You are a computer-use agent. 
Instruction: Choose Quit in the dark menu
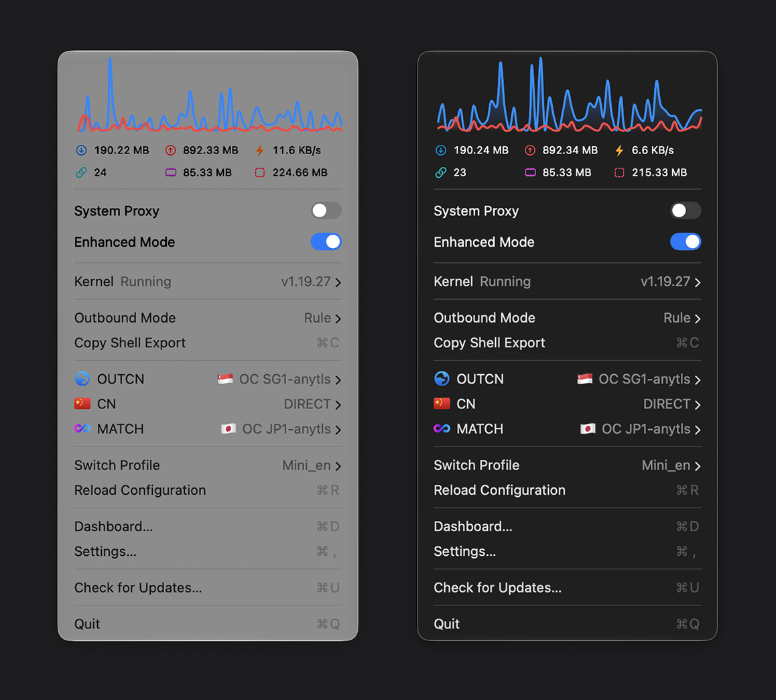567,624
